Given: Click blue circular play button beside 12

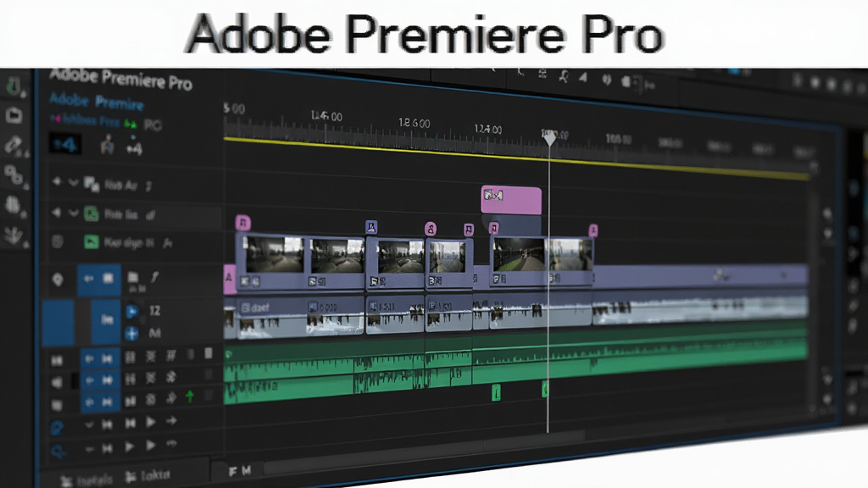Looking at the screenshot, I should coord(131,312).
